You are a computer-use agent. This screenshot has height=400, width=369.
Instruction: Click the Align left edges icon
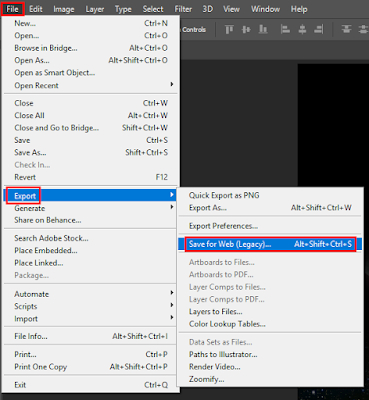pos(285,30)
